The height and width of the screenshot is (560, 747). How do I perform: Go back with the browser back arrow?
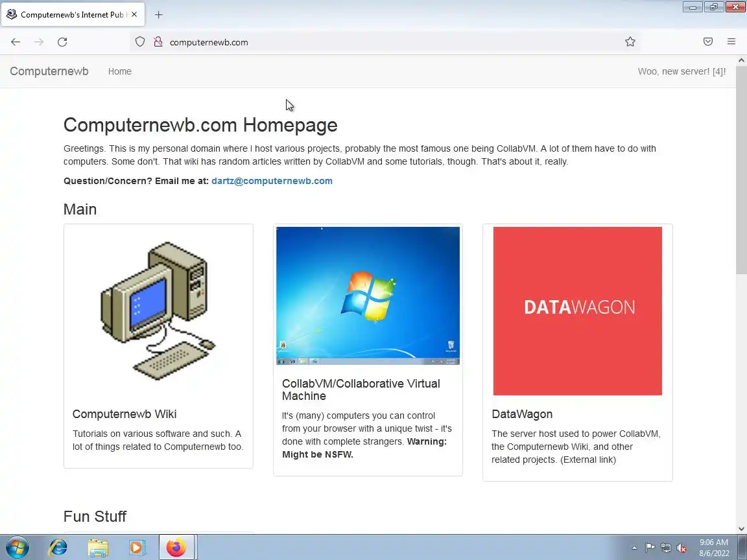[16, 42]
